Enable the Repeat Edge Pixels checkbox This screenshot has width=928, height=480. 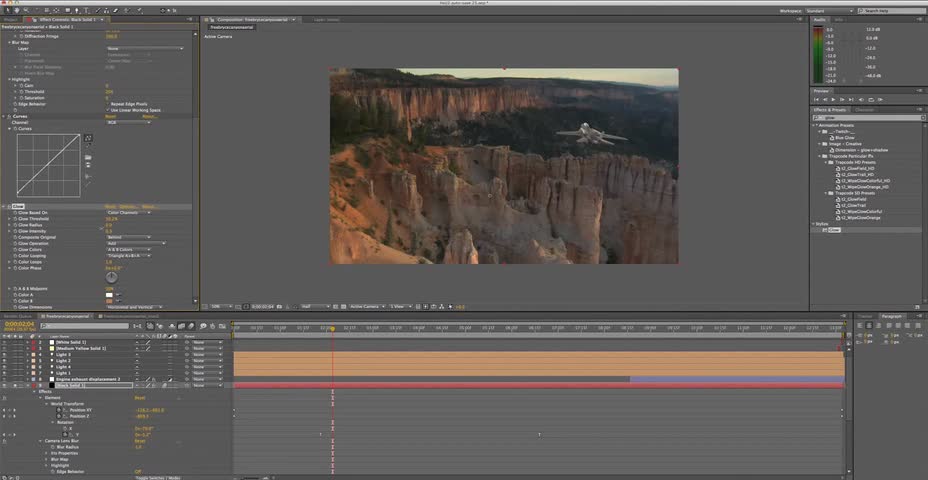click(x=110, y=104)
